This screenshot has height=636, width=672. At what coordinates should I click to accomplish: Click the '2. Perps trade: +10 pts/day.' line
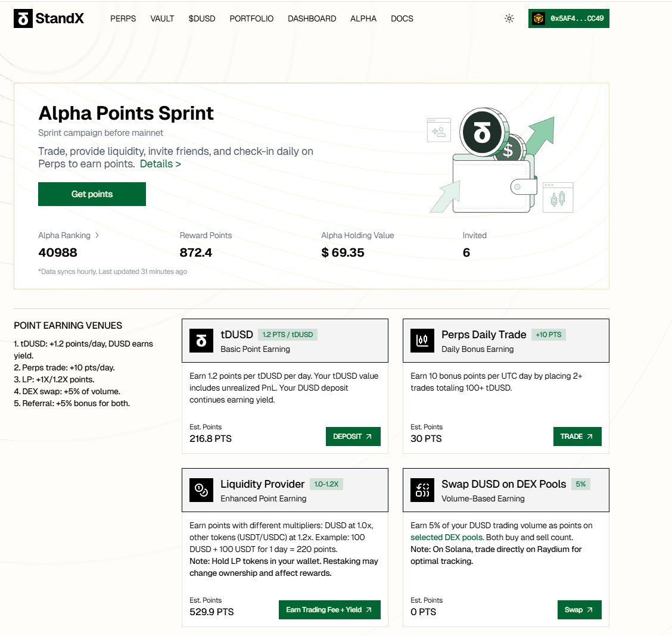pos(64,367)
